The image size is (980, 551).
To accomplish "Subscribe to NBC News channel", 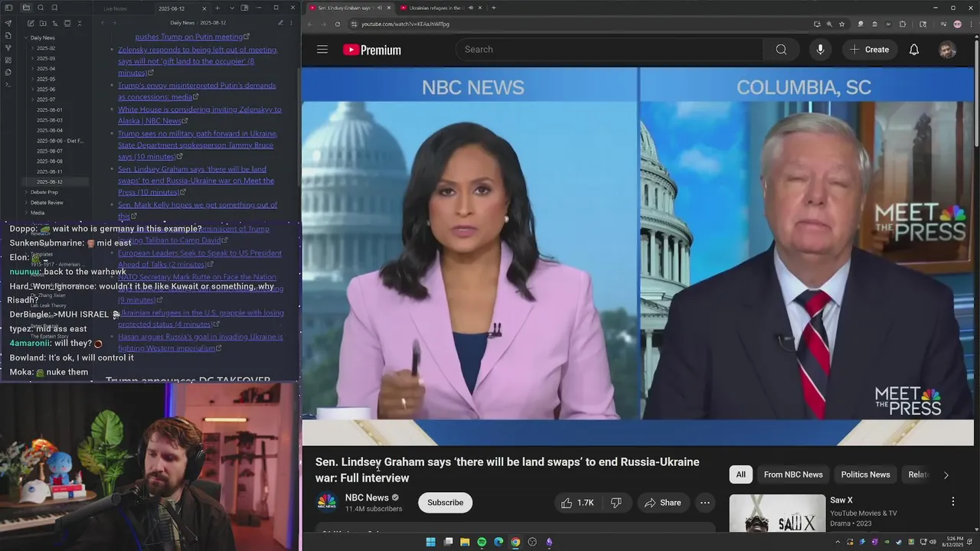I will pyautogui.click(x=445, y=503).
